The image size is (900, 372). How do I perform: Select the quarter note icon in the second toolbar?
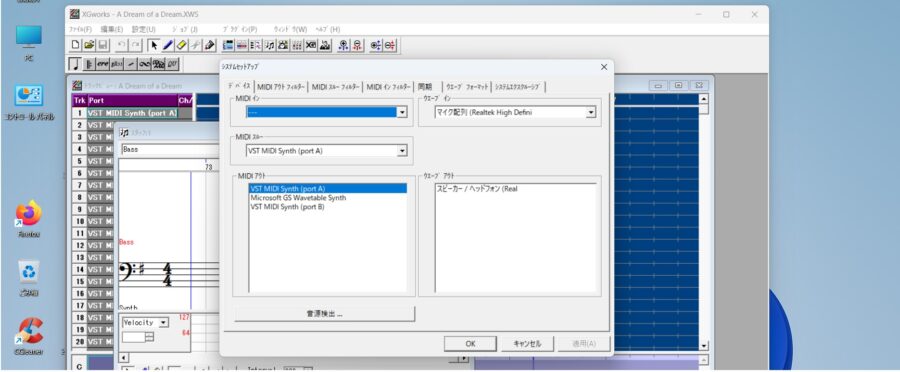75,64
